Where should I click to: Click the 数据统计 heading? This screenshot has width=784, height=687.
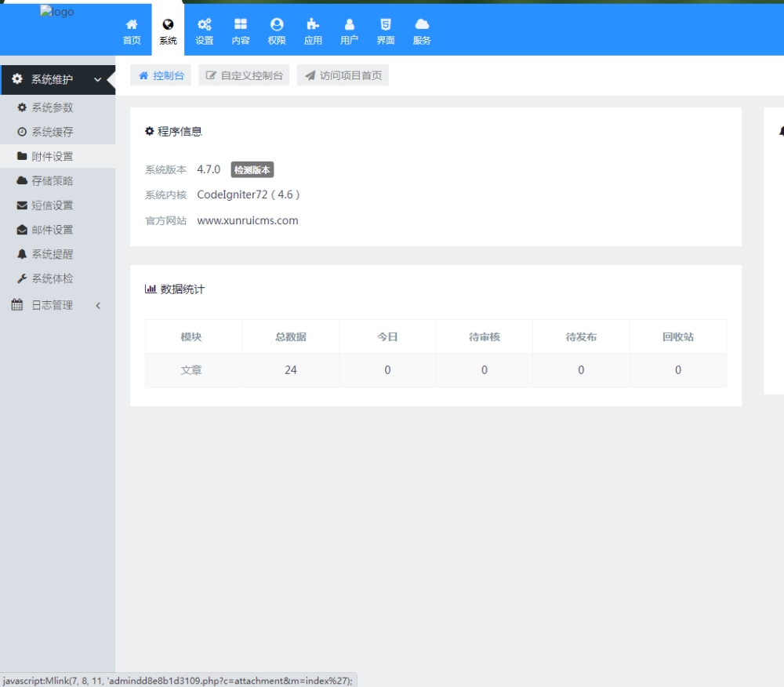click(175, 289)
